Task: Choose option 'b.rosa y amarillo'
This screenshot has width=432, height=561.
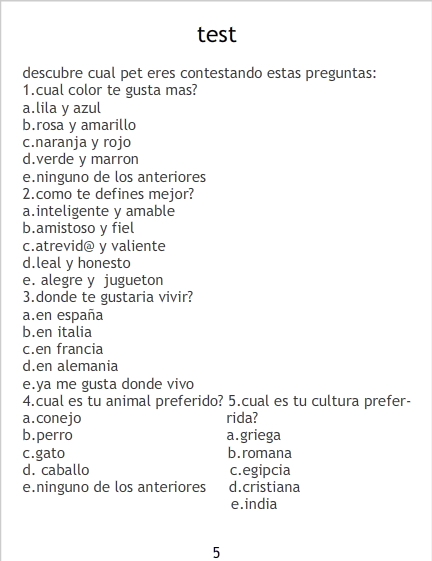Action: pos(79,126)
